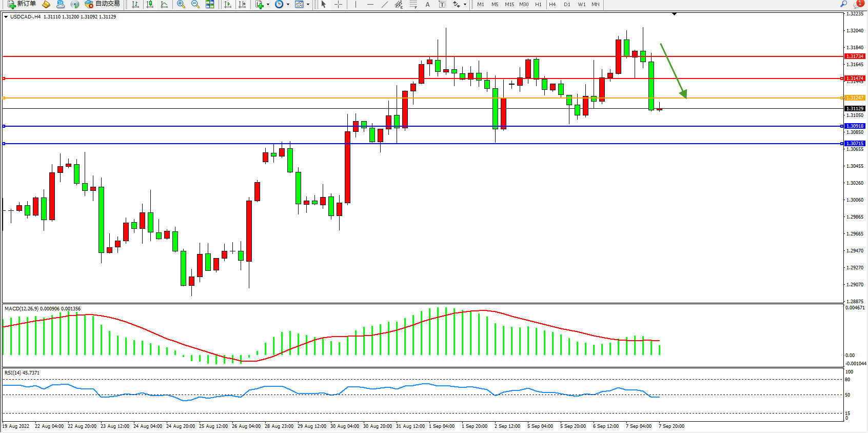Toggle AutoTrading (自动交易) button
The height and width of the screenshot is (433, 868).
pyautogui.click(x=102, y=4)
